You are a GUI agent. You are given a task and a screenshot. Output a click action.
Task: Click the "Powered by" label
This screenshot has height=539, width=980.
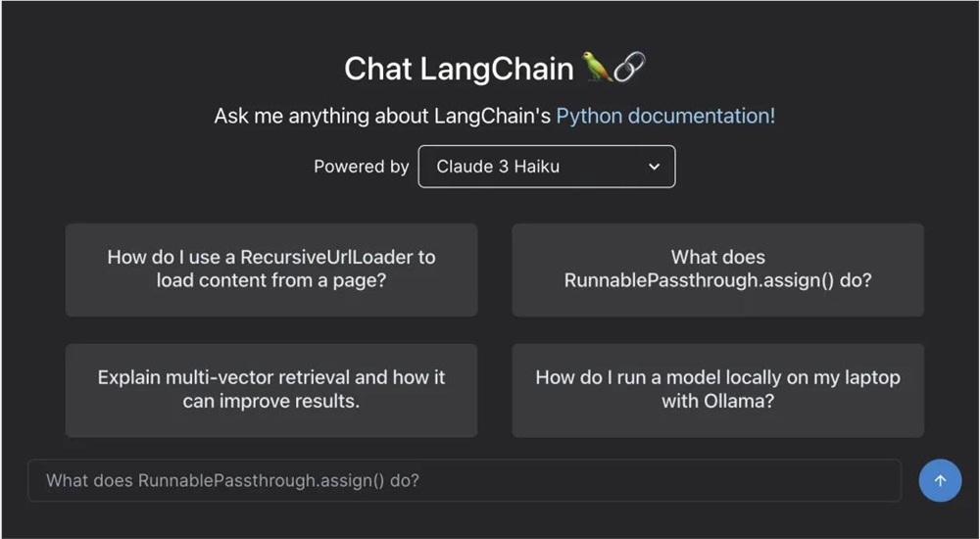(x=361, y=167)
